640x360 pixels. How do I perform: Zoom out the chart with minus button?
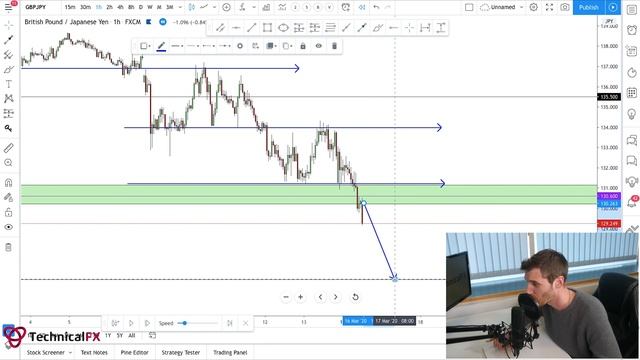click(286, 297)
